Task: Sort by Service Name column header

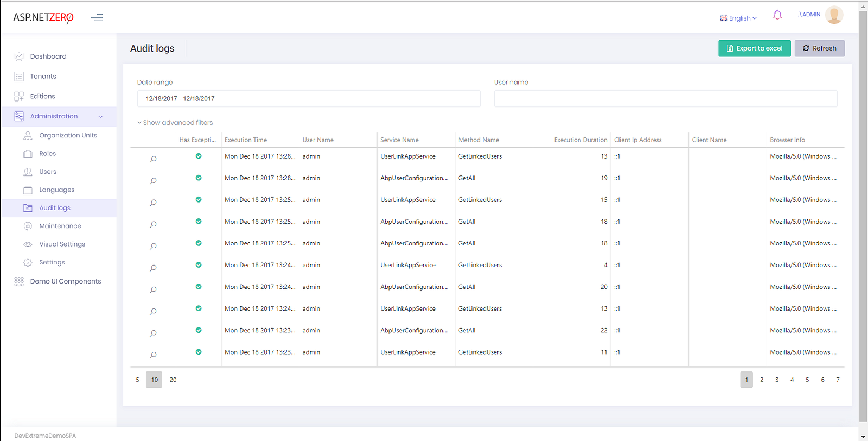Action: pyautogui.click(x=399, y=140)
